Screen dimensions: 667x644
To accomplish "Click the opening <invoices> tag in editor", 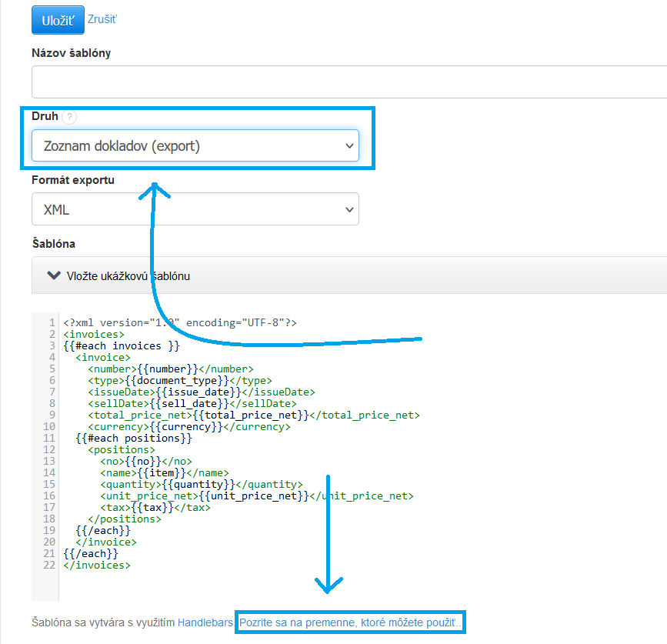I will point(92,335).
